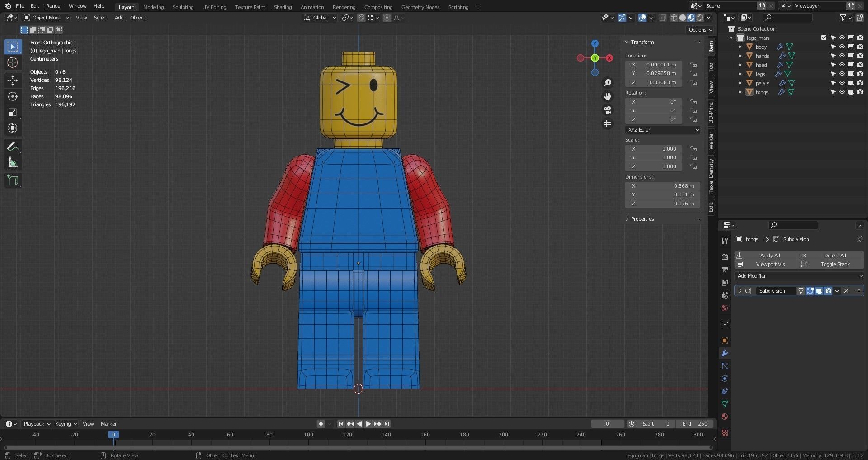Image resolution: width=868 pixels, height=460 pixels.
Task: Toggle Subdivision modifier viewport display
Action: (x=819, y=291)
